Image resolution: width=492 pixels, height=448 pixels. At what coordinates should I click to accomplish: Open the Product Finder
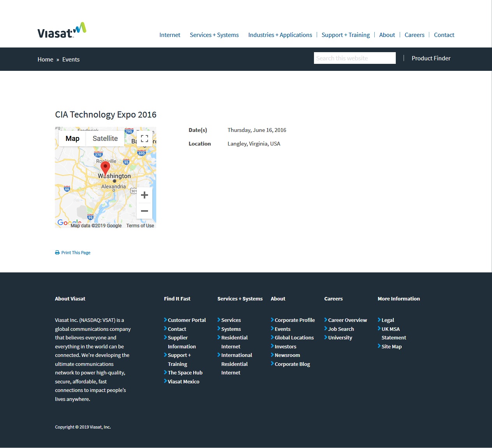tap(431, 58)
